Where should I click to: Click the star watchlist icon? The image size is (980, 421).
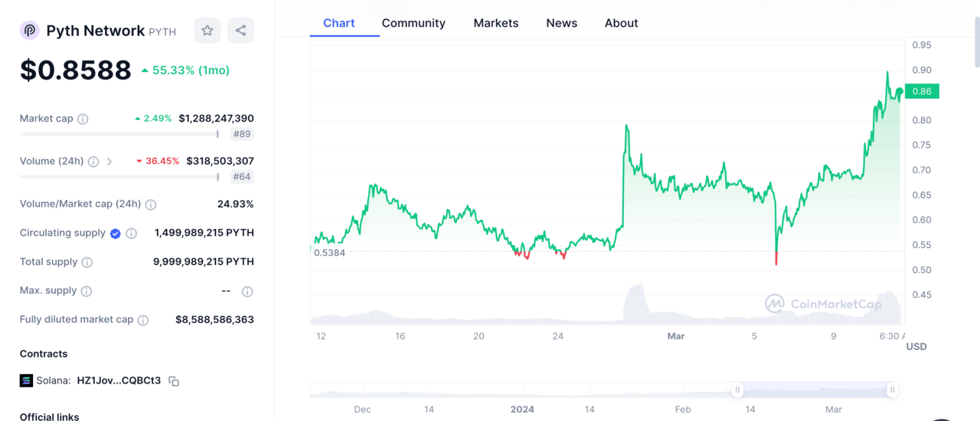point(207,31)
